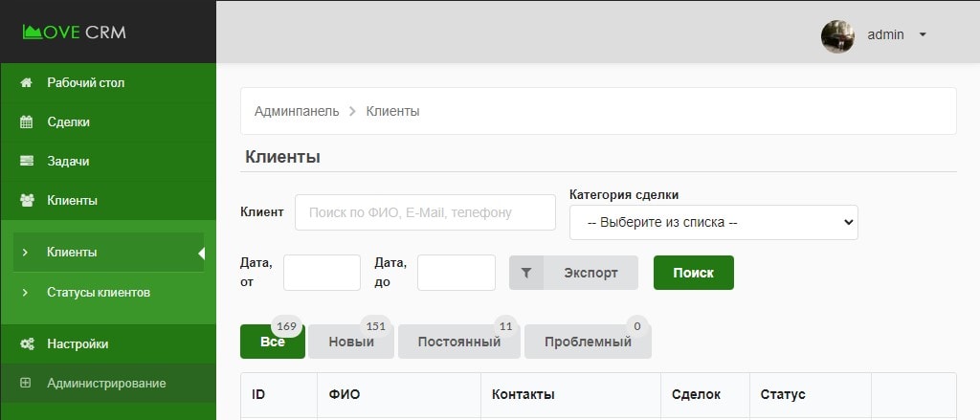The height and width of the screenshot is (420, 980).
Task: Click the LOVE CRM logo
Action: (x=75, y=32)
